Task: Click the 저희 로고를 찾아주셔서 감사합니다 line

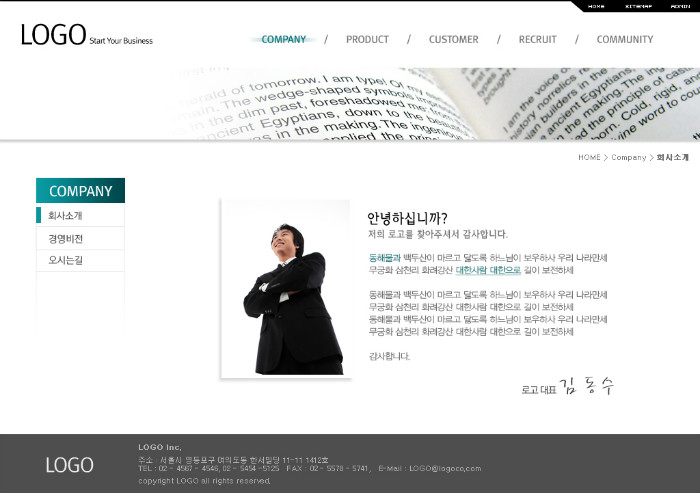Action: [438, 234]
